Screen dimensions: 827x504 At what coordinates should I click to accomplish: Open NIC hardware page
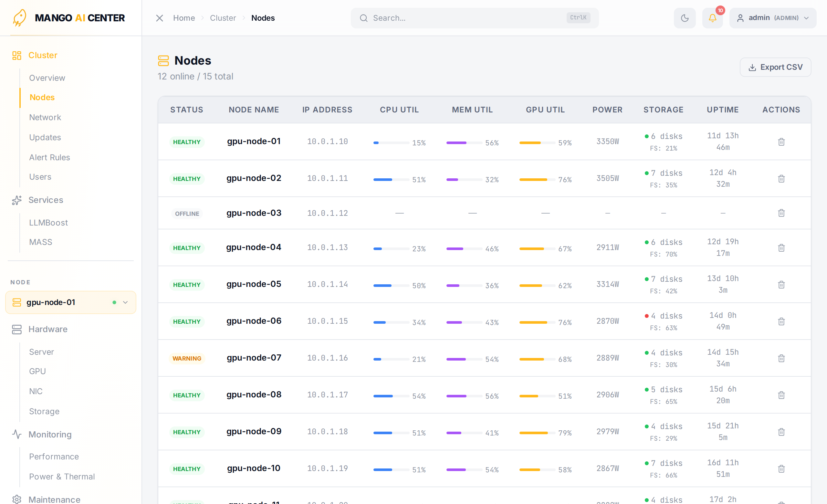click(36, 391)
